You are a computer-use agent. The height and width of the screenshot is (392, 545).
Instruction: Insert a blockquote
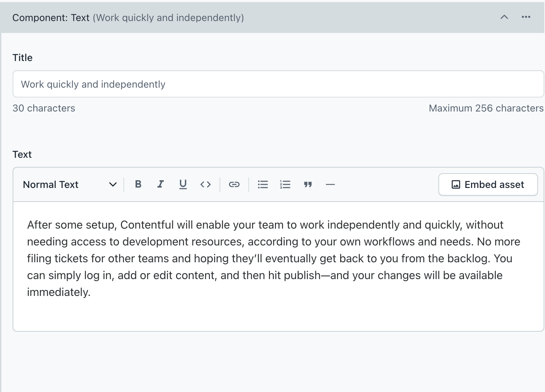[308, 184]
